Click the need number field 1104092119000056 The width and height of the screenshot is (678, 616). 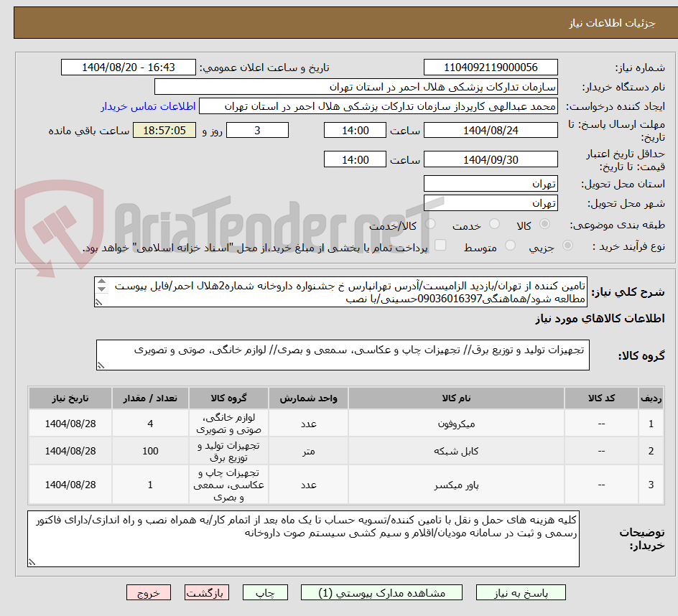point(491,67)
